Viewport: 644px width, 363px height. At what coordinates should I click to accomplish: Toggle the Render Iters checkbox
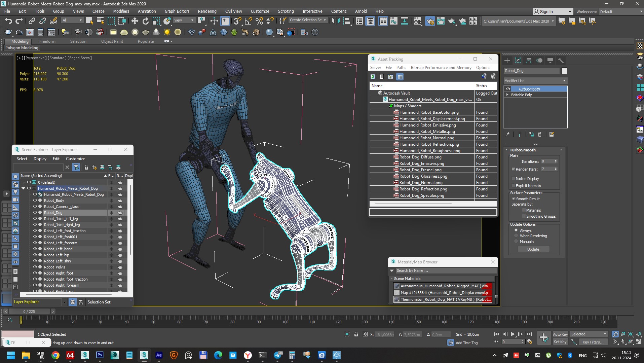pos(514,169)
